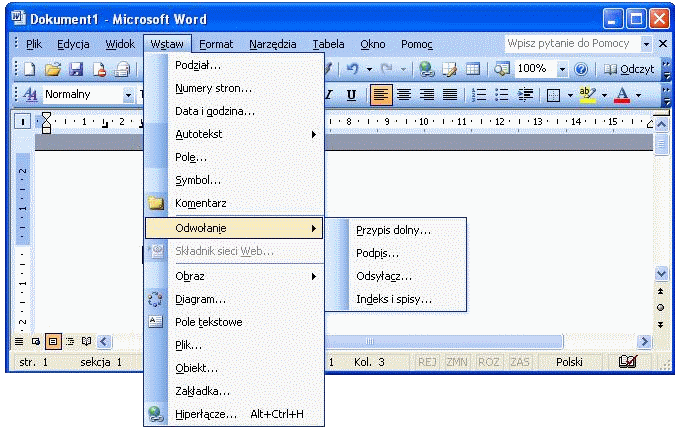Click in the Wpisz pytanie do Pomocy box
675x435 pixels.
(572, 44)
